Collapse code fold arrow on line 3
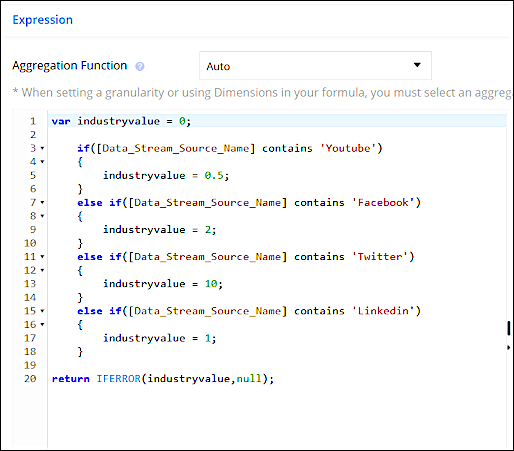This screenshot has width=514, height=451. 42,148
